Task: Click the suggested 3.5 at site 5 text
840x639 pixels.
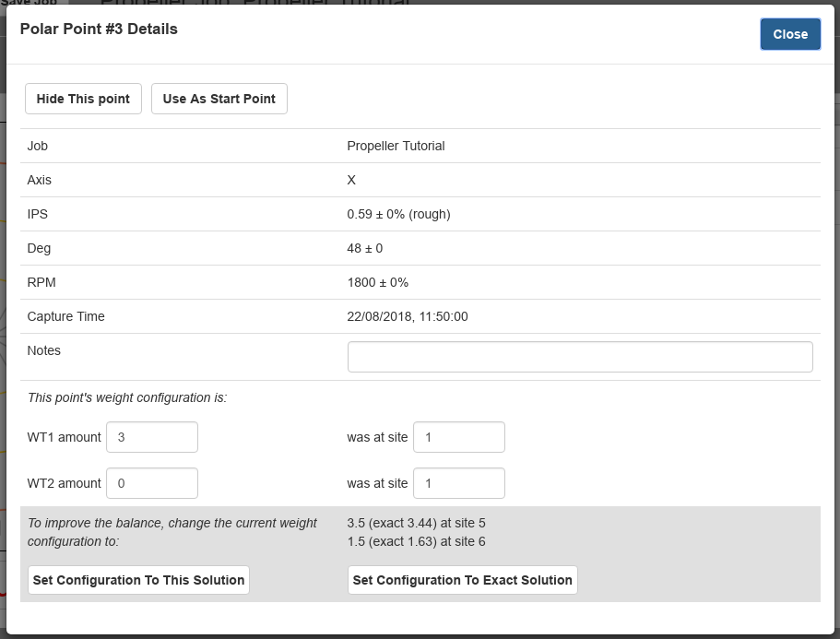Action: [416, 523]
